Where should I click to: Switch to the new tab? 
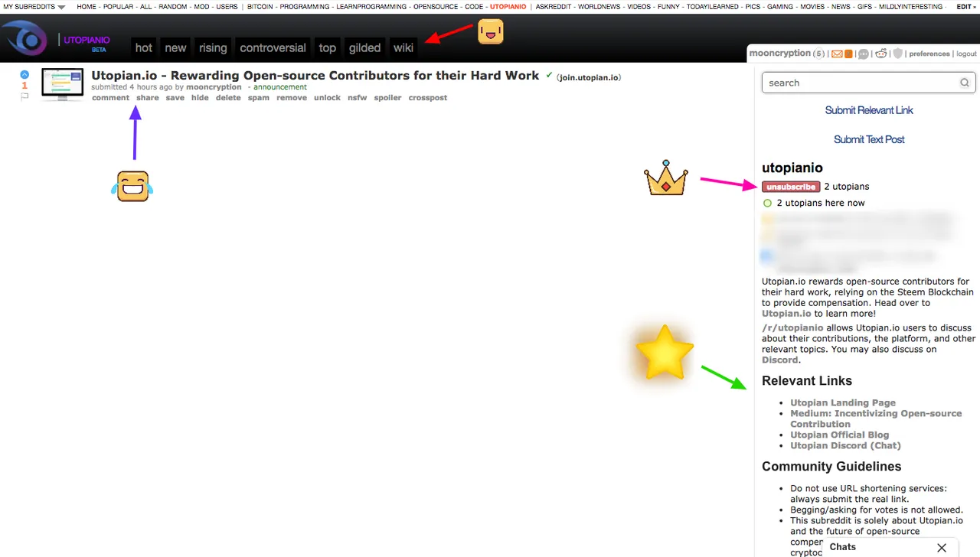175,47
